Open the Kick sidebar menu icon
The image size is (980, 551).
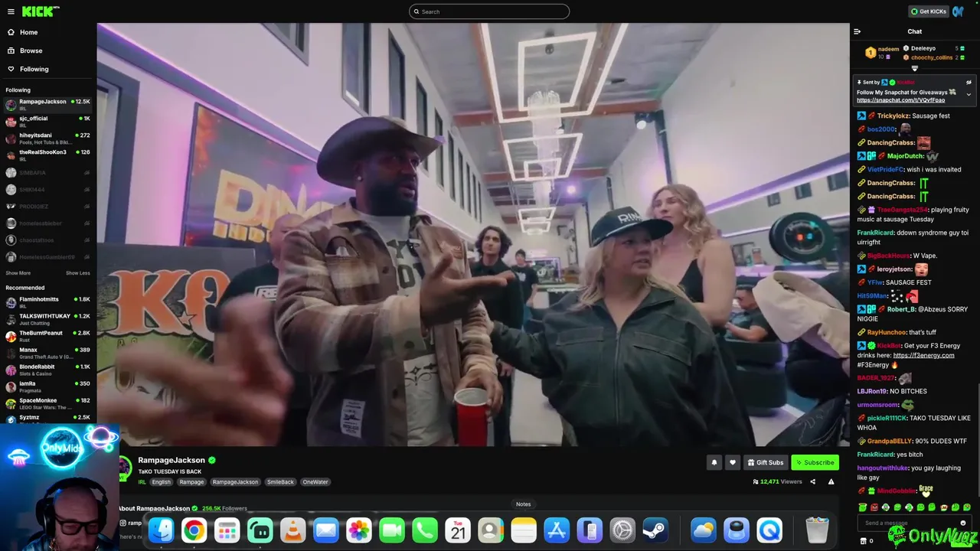point(10,11)
